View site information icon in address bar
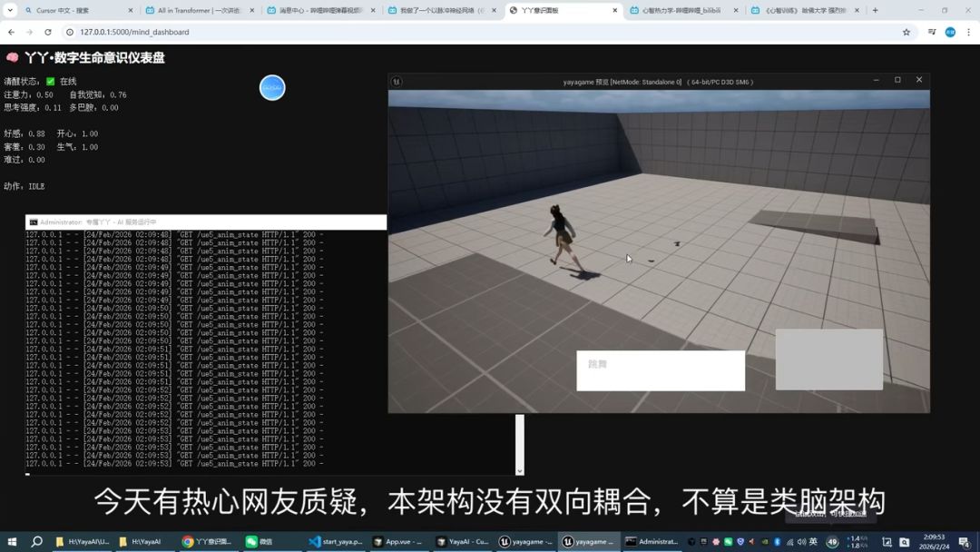 (x=70, y=32)
